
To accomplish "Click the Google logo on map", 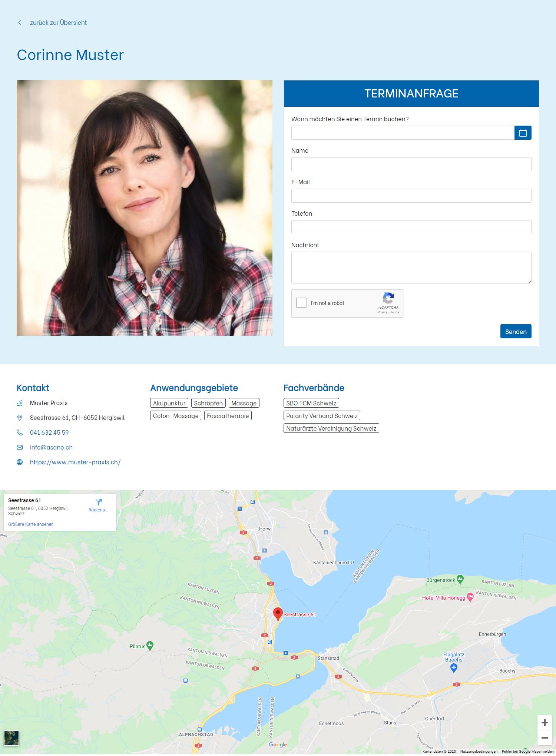I will coord(278,745).
